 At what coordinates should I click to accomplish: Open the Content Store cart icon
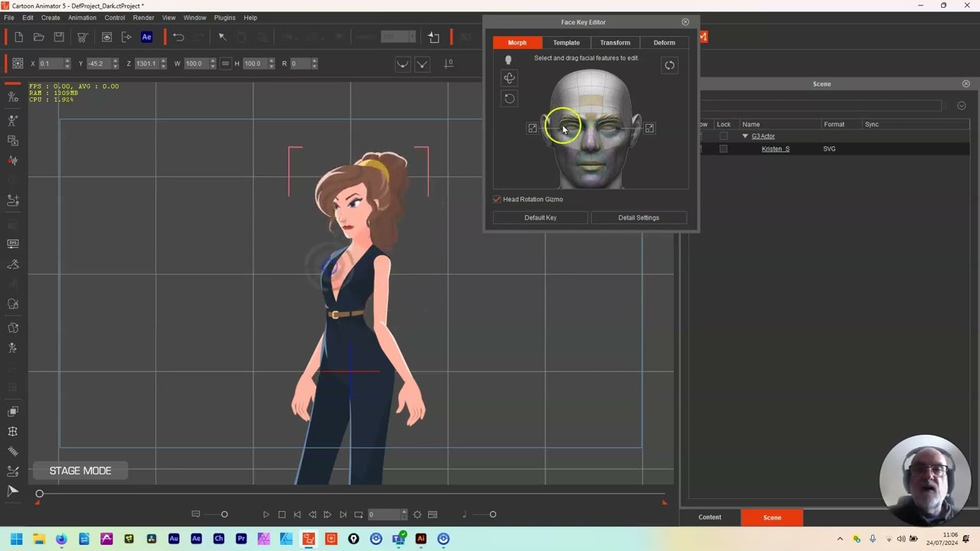83,37
